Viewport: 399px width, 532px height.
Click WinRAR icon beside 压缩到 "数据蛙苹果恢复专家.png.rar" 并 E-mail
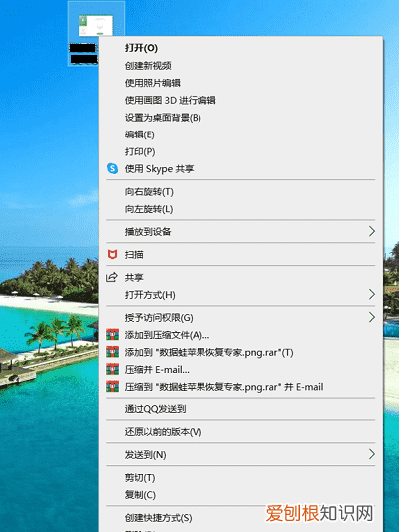[112, 387]
